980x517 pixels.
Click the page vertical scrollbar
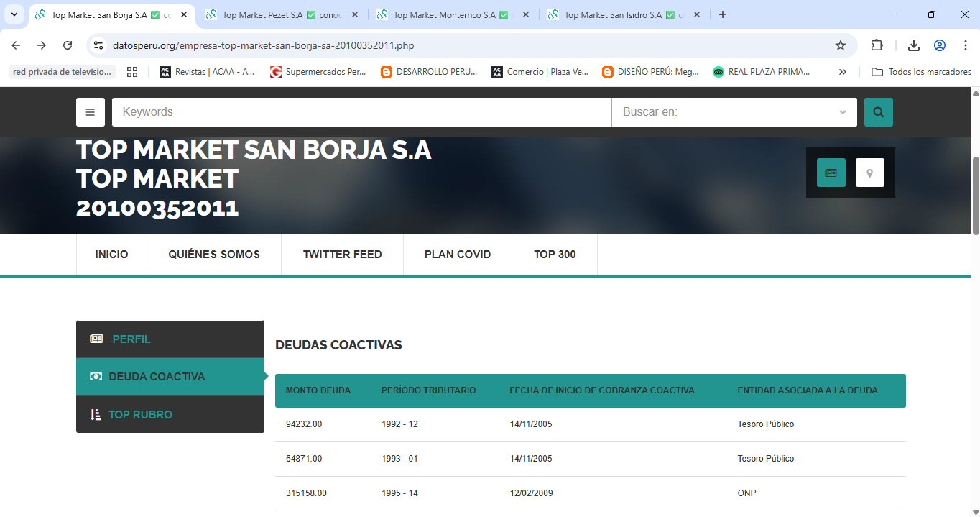pos(975,194)
